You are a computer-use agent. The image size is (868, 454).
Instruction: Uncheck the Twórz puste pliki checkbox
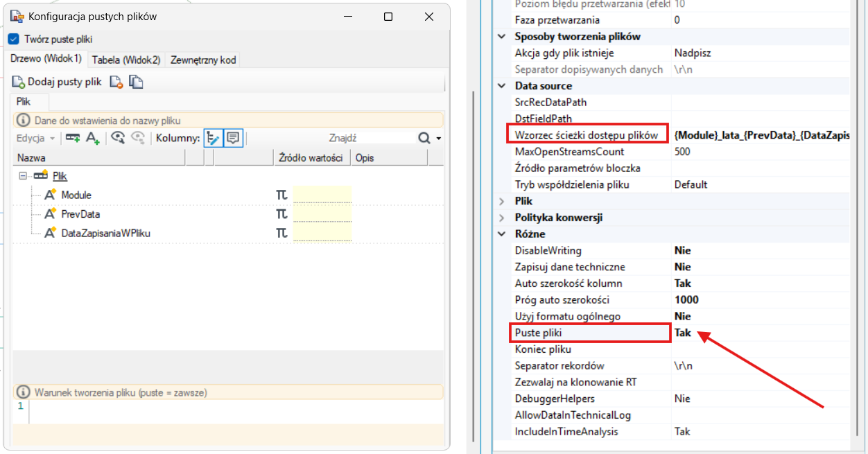[13, 40]
